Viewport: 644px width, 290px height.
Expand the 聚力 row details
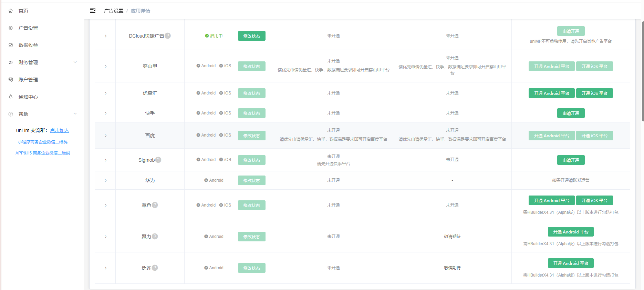coord(105,237)
